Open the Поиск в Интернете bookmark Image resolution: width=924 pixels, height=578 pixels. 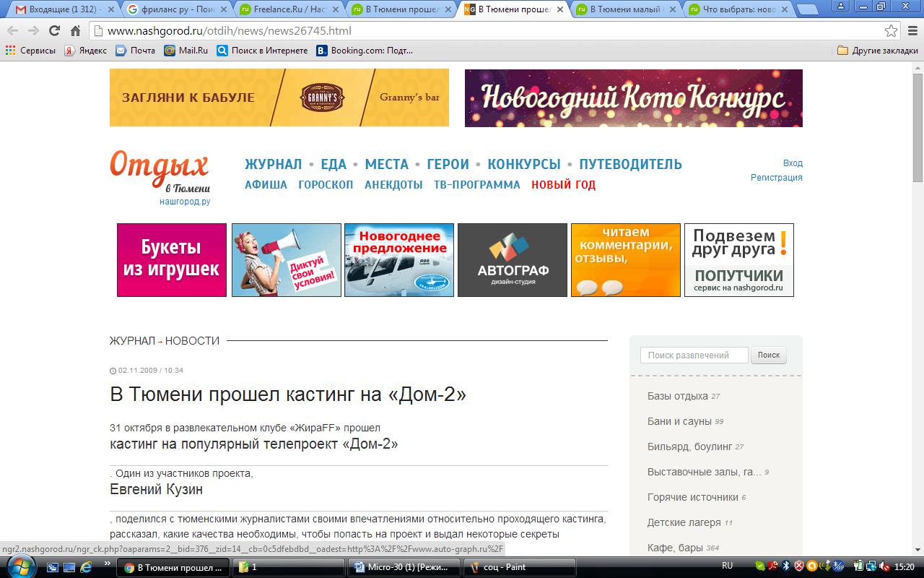tap(262, 51)
